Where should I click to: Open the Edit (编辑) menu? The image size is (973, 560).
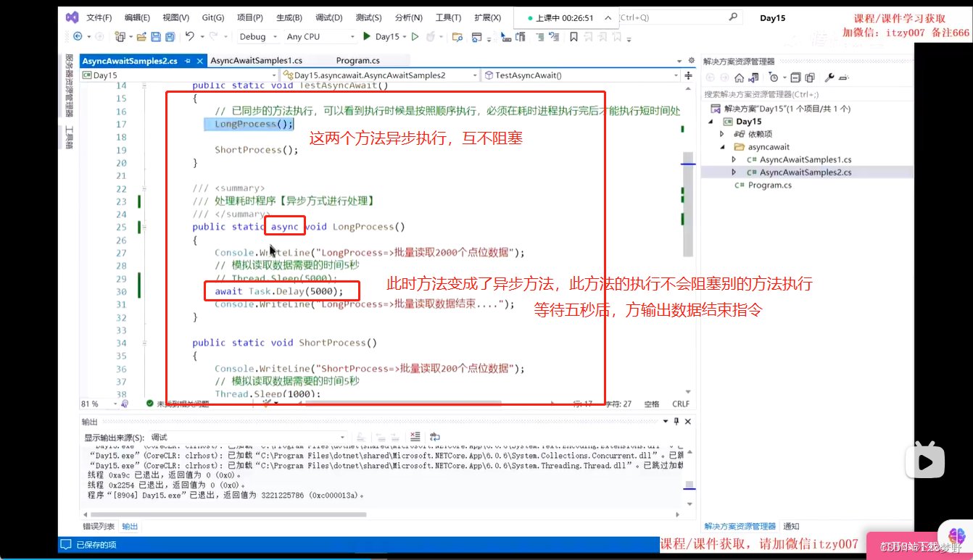(x=137, y=17)
